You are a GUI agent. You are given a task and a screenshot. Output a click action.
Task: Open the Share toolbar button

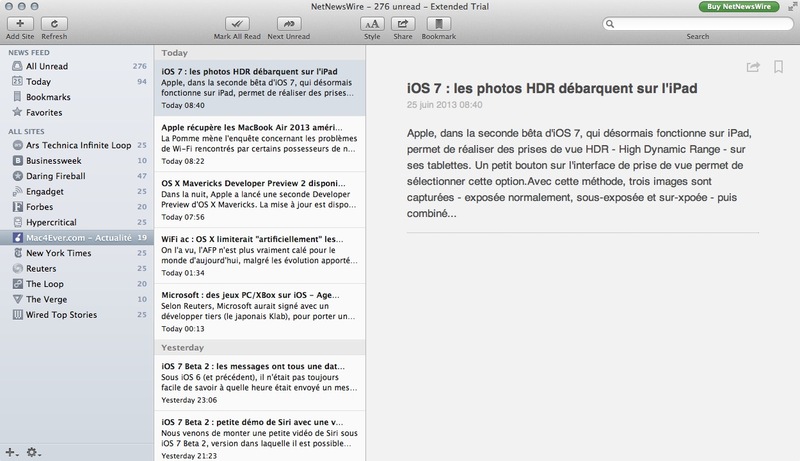403,23
